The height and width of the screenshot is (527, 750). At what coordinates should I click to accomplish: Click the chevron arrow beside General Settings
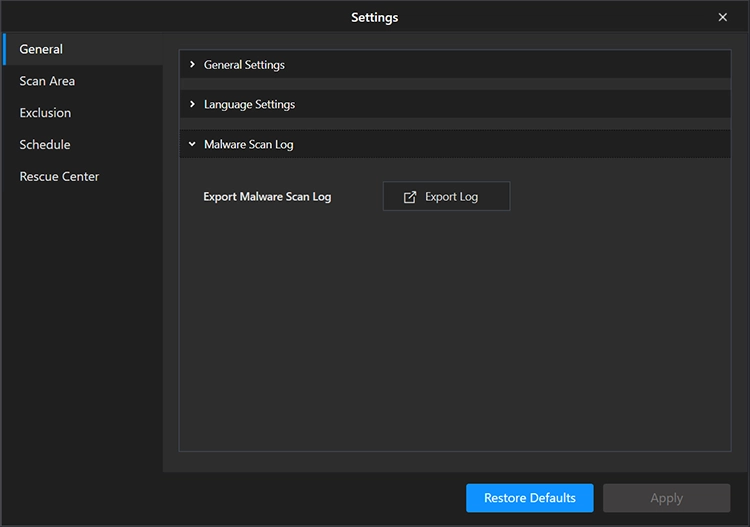[x=192, y=64]
